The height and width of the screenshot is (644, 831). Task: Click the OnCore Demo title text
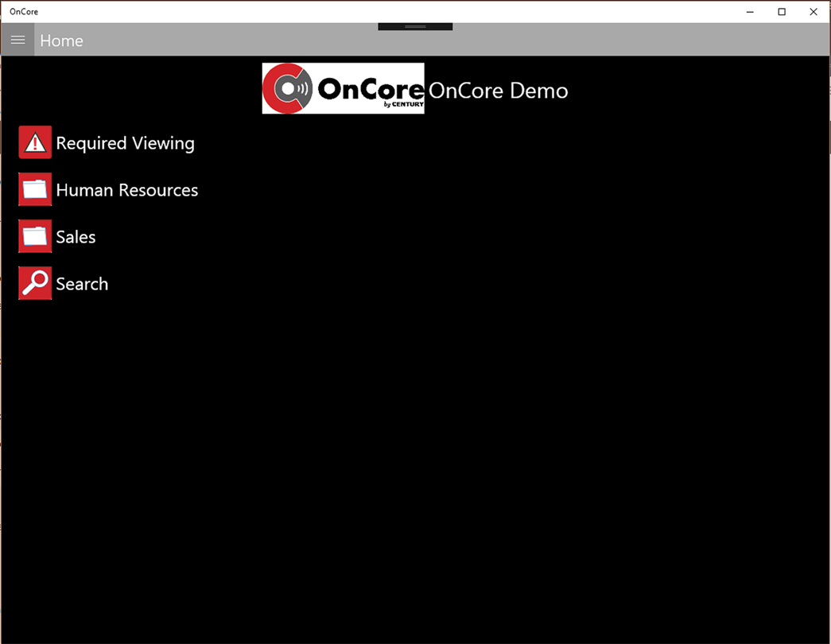click(x=498, y=91)
